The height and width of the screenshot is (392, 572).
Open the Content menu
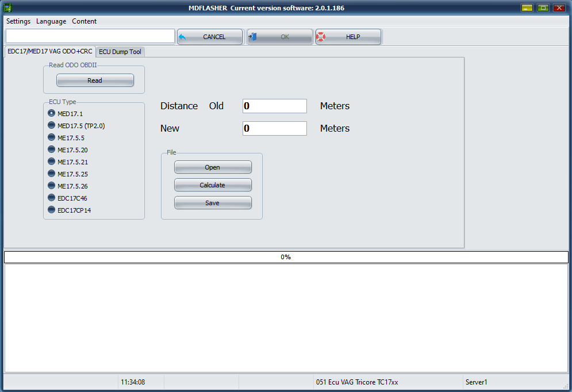[85, 21]
